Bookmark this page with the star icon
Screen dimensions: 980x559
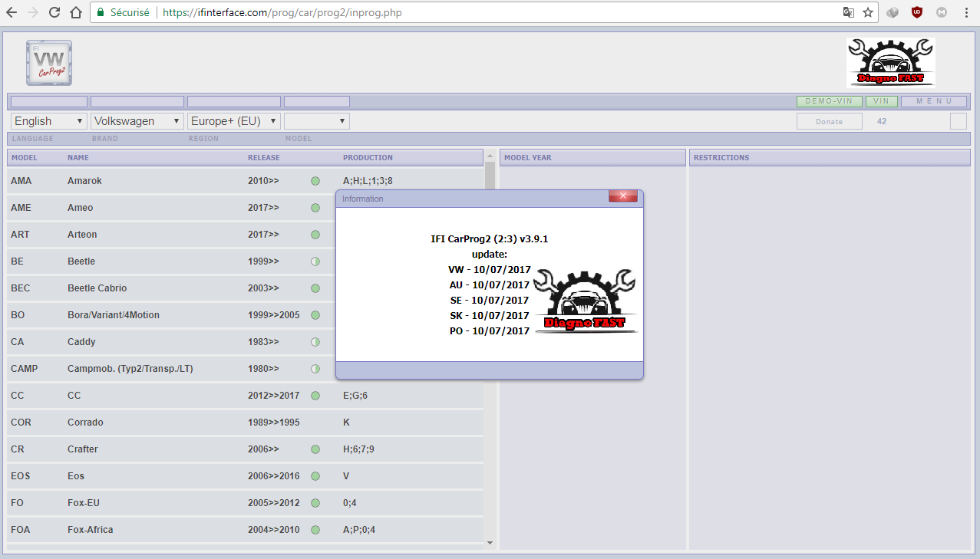pos(868,12)
